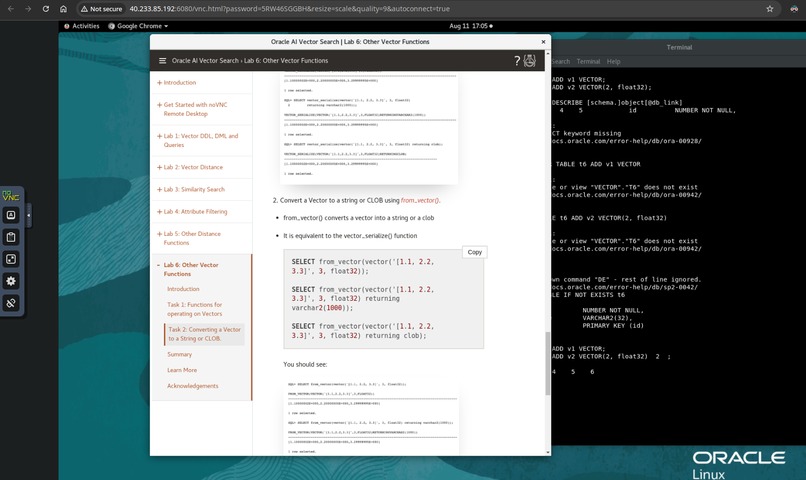Expand Introduction section in sidebar

tap(176, 83)
